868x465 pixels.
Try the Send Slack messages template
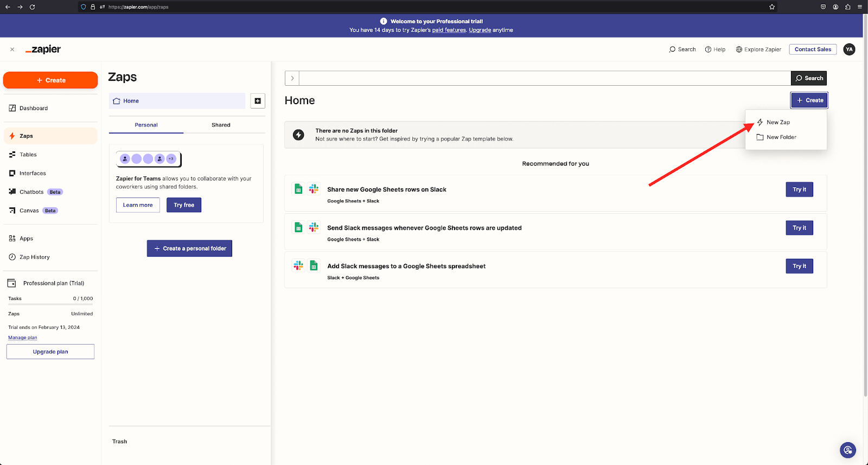(x=799, y=228)
